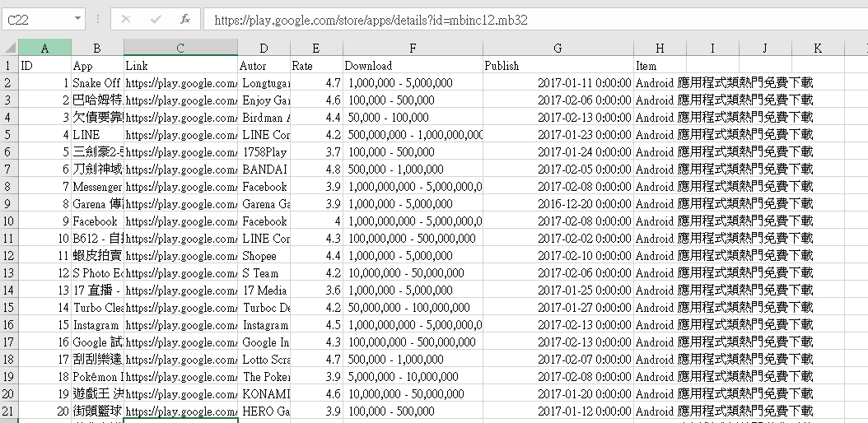Select row 12 header
Image resolution: width=868 pixels, height=423 pixels.
pos(9,255)
